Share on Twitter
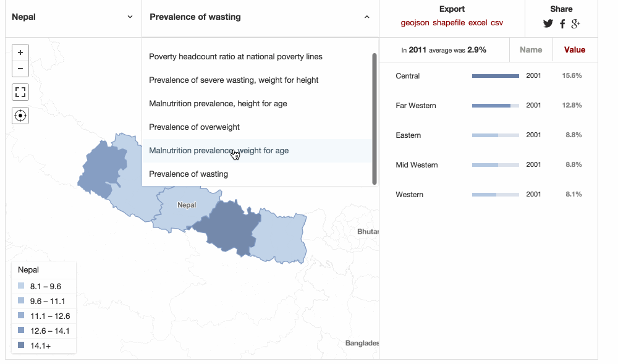 point(548,23)
